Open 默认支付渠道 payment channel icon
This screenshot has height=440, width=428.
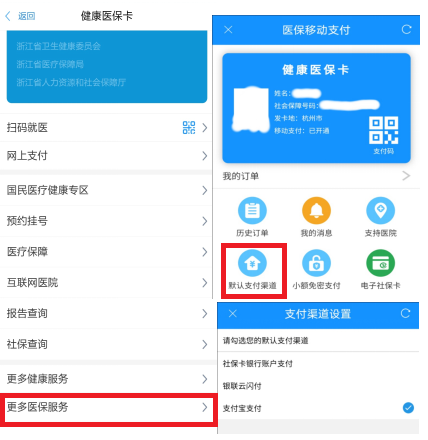[x=252, y=263]
